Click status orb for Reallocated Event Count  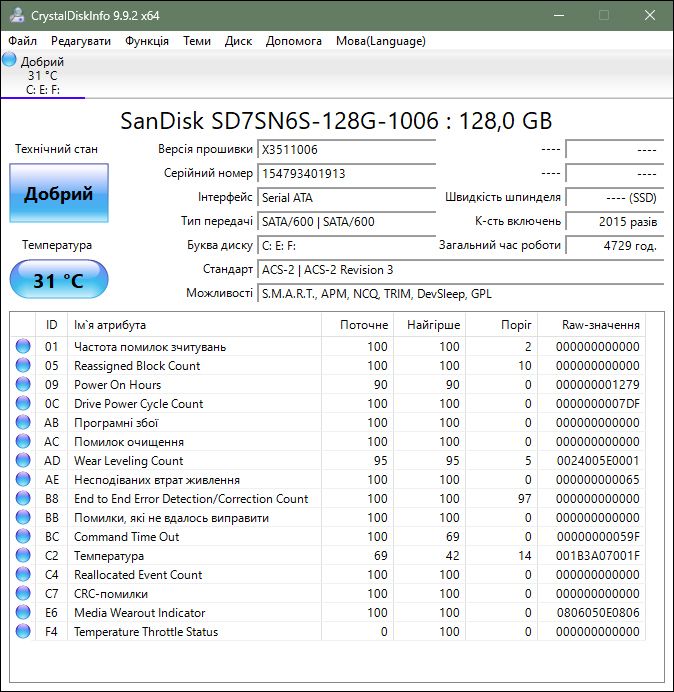pyautogui.click(x=23, y=574)
